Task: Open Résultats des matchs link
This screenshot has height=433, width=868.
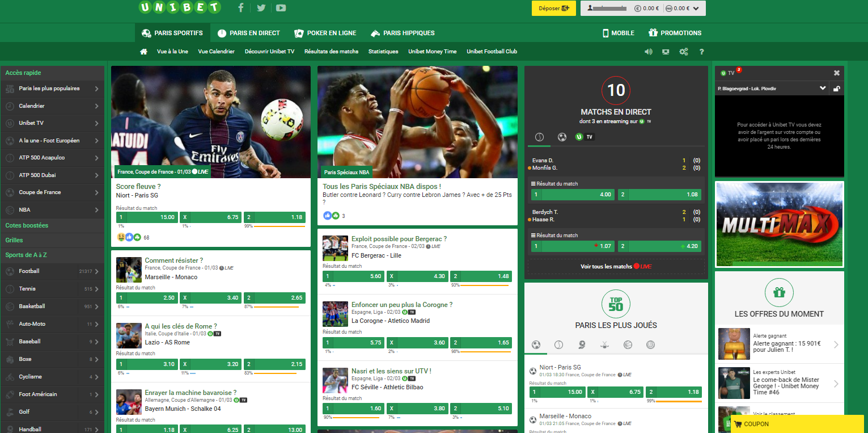Action: (331, 52)
